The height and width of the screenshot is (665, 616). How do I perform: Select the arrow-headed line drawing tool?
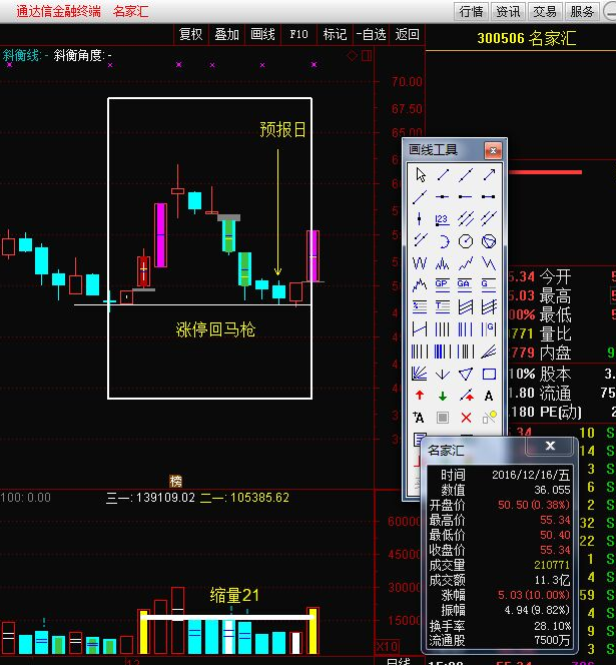(x=489, y=175)
